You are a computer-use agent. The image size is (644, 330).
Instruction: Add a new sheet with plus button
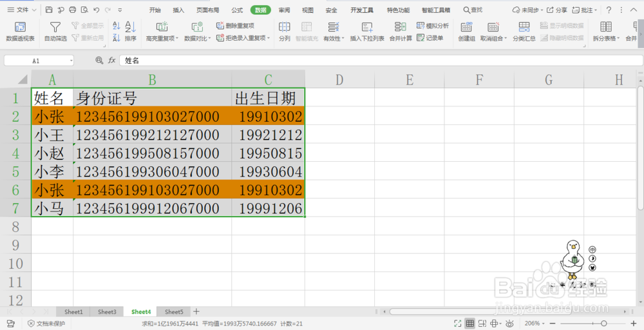(196, 311)
